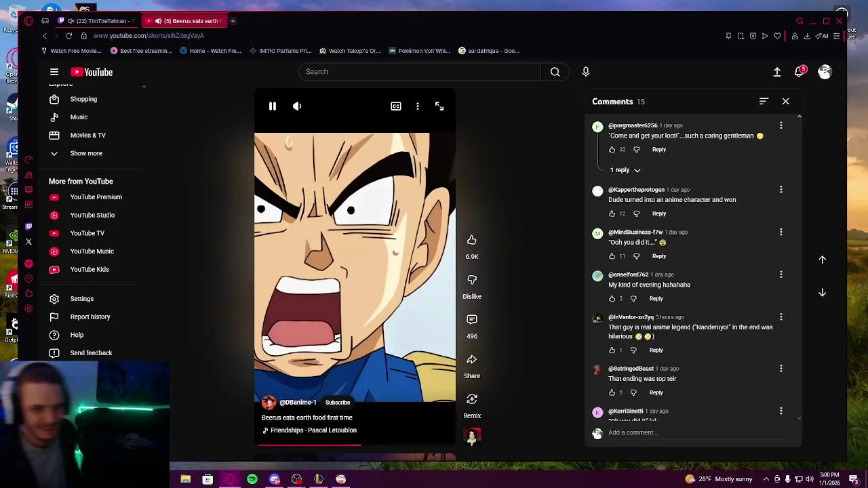Open the Create upload icon
The width and height of the screenshot is (868, 488).
point(777,72)
